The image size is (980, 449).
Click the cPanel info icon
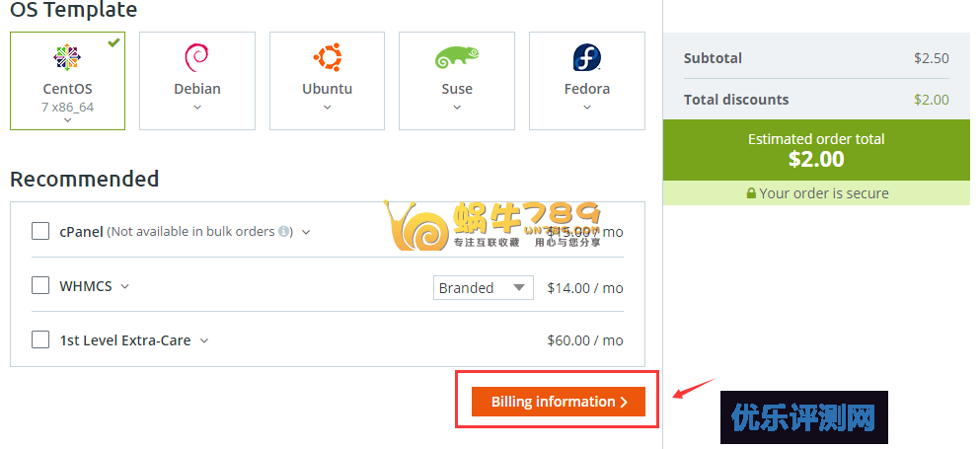coord(284,232)
